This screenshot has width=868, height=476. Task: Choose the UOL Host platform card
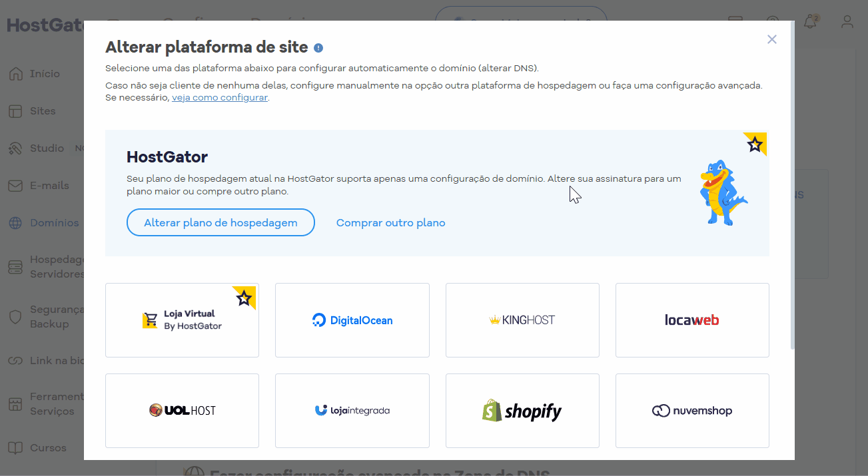pyautogui.click(x=182, y=411)
